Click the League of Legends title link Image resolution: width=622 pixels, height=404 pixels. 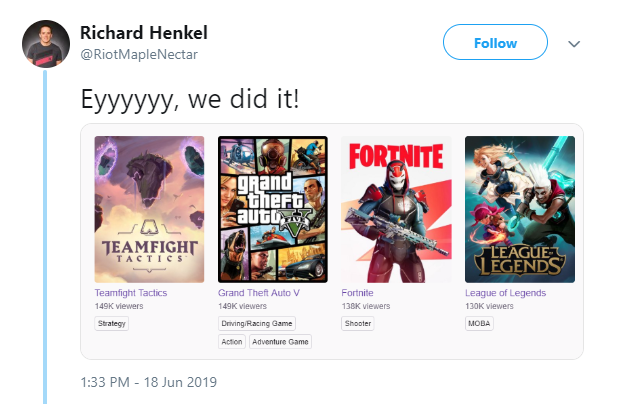505,293
